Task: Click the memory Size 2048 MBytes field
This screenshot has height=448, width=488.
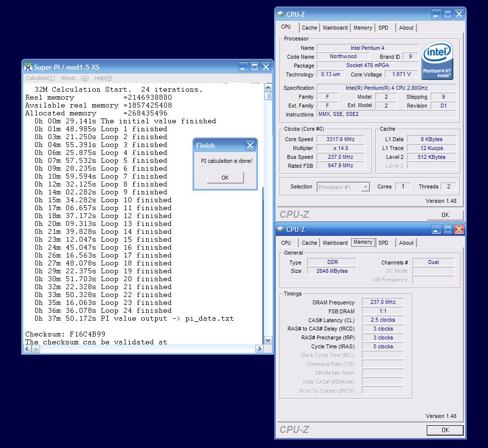Action: tap(332, 271)
